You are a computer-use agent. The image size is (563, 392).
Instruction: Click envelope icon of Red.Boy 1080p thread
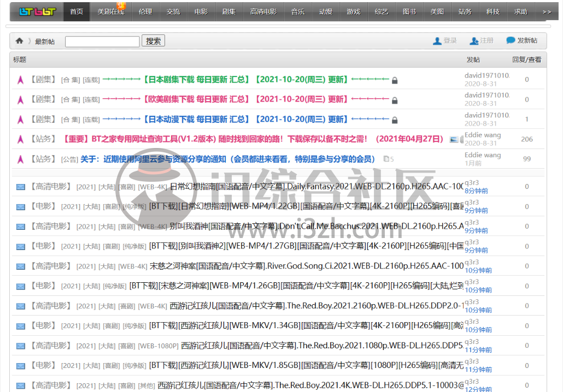(21, 346)
